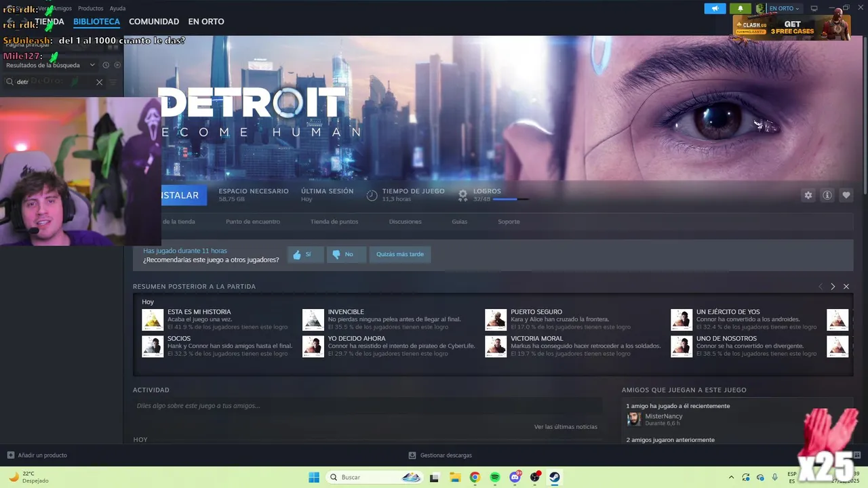Click the activity text input field
Viewport: 868px width, 488px height.
click(367, 406)
